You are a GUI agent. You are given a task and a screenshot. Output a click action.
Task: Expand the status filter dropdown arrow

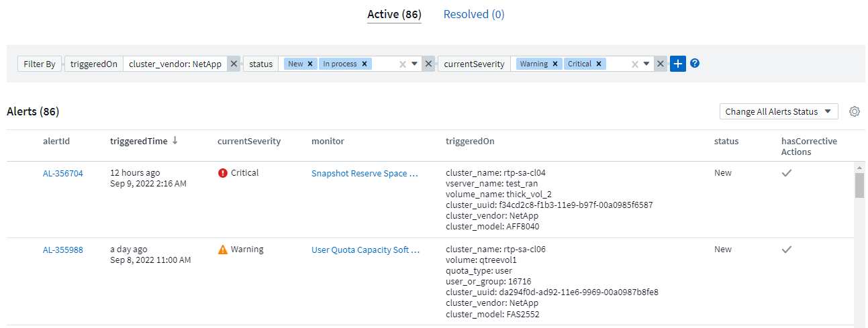415,64
